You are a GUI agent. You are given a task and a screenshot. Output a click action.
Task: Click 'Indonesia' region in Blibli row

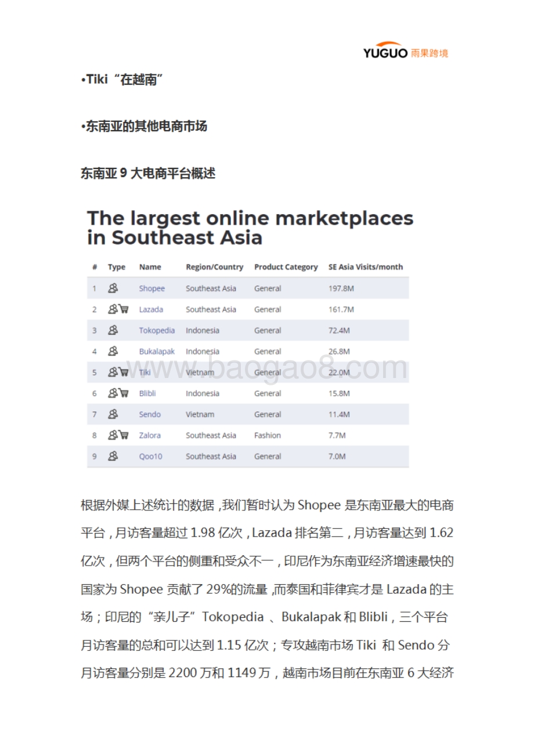[x=203, y=393]
